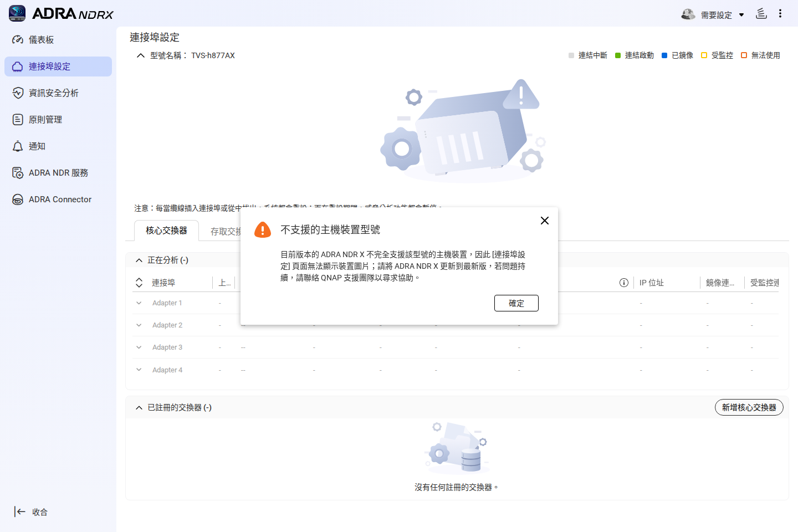The width and height of the screenshot is (798, 532).
Task: Open the background tasks stack icon
Action: tap(761, 14)
